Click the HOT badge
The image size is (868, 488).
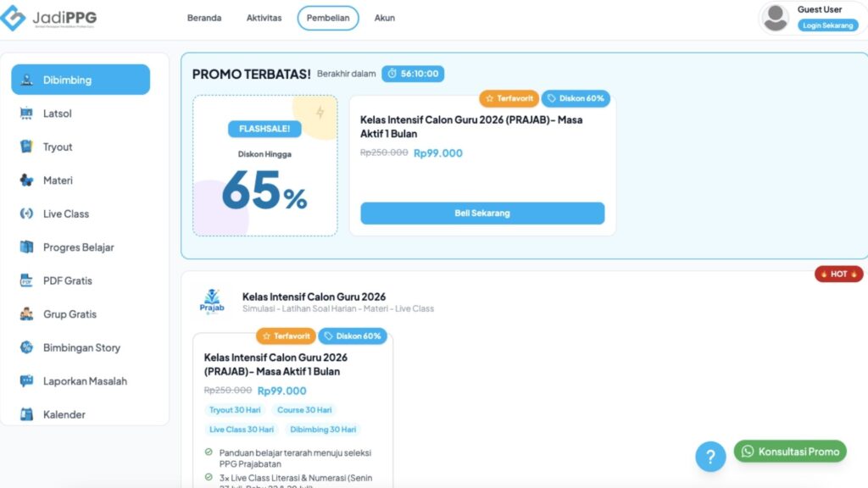click(x=838, y=274)
